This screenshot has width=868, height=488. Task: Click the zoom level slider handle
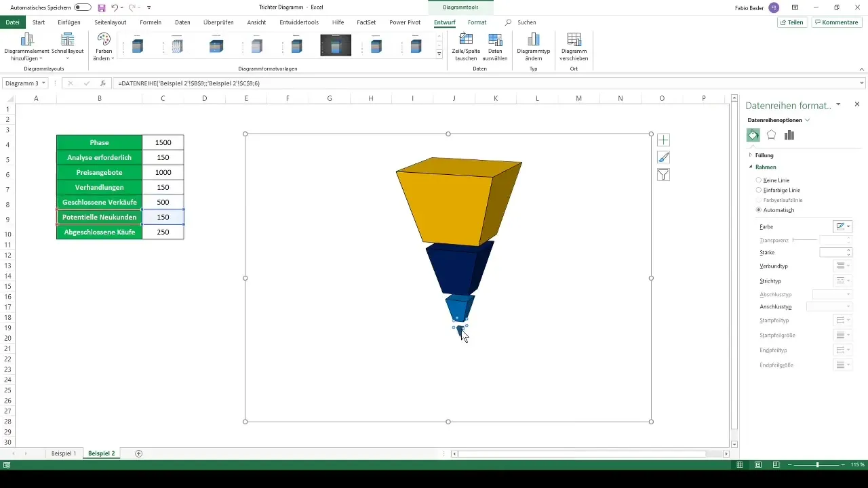[817, 465]
